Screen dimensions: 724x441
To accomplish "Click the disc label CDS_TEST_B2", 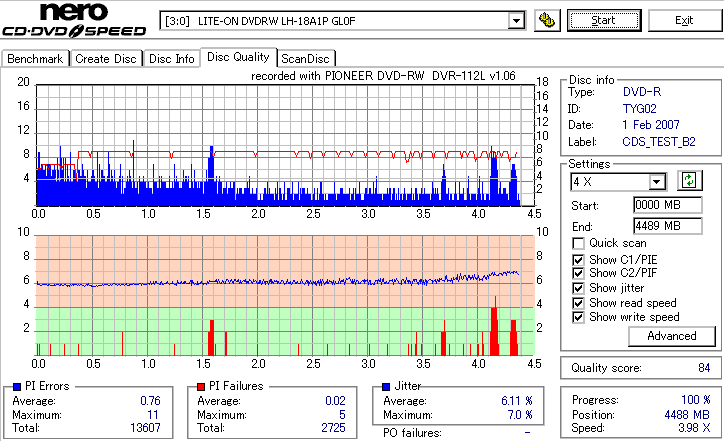I will point(659,142).
